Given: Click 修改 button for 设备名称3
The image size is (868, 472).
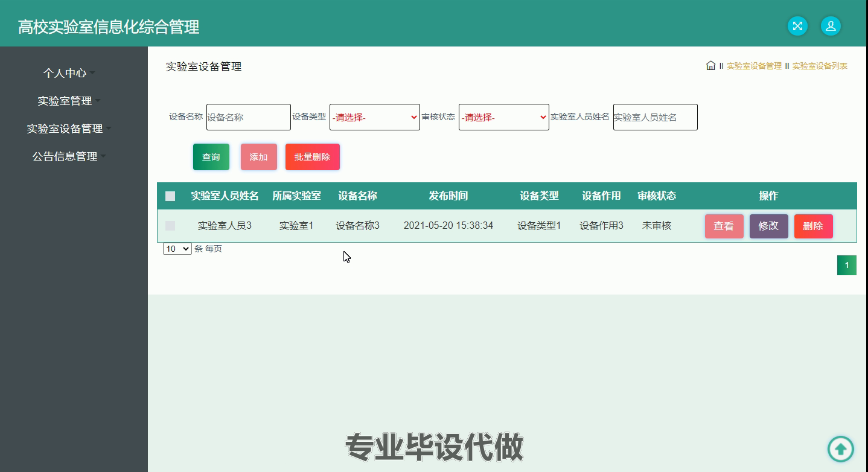Looking at the screenshot, I should point(769,226).
